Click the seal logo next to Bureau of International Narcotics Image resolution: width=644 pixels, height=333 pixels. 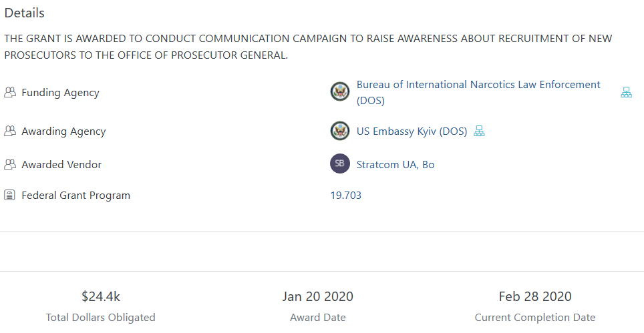pyautogui.click(x=340, y=92)
